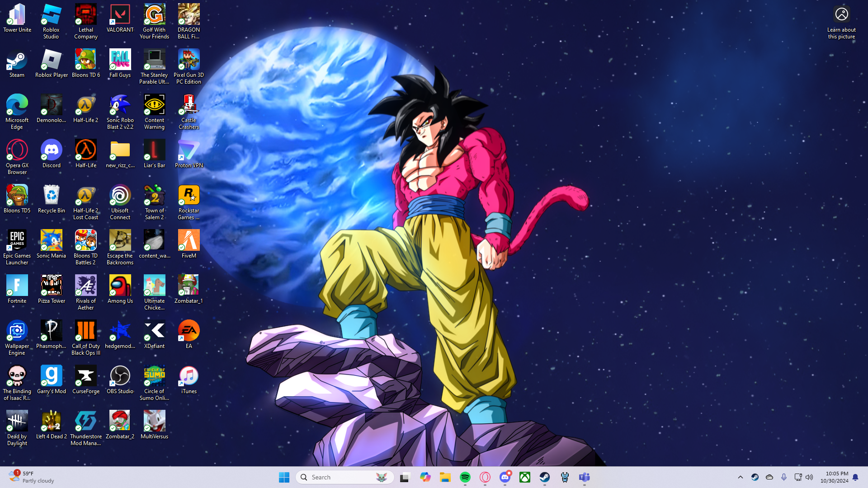The image size is (868, 488).
Task: Show hidden system tray icons
Action: tap(741, 477)
